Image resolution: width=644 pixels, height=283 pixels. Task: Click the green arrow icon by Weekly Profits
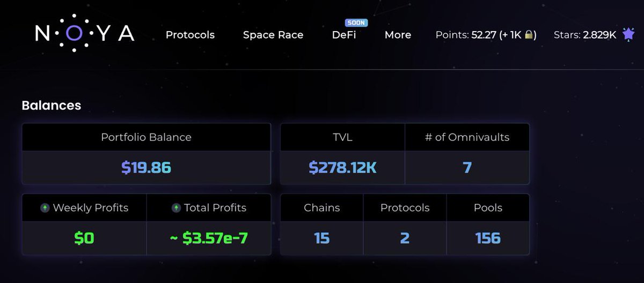pyautogui.click(x=45, y=208)
